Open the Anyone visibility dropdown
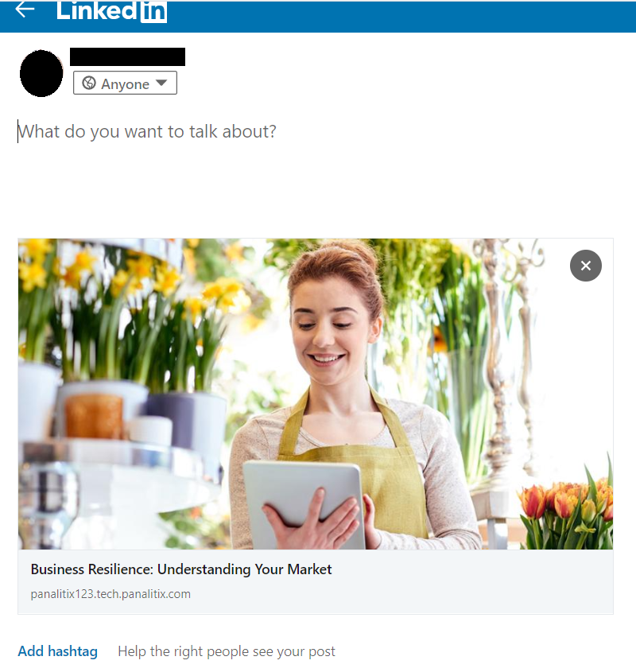The height and width of the screenshot is (672, 636). point(125,83)
